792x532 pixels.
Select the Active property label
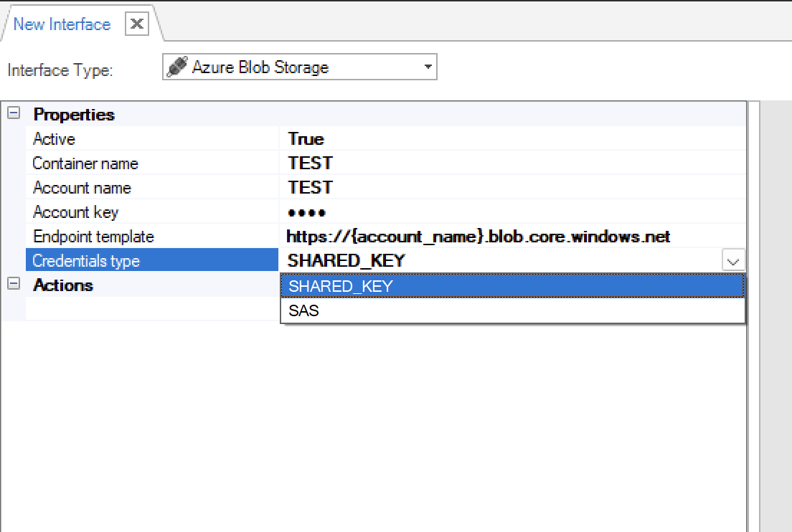click(x=54, y=139)
